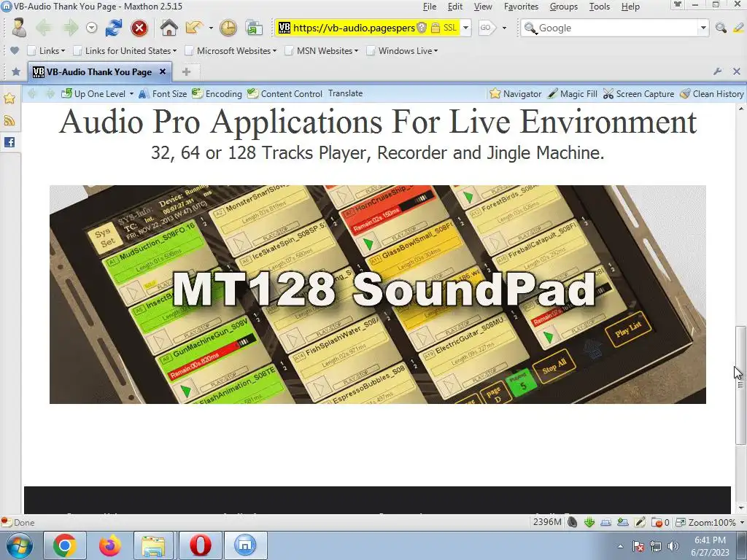
Task: Close the VB-Audio Thank You Page tab
Action: click(163, 71)
